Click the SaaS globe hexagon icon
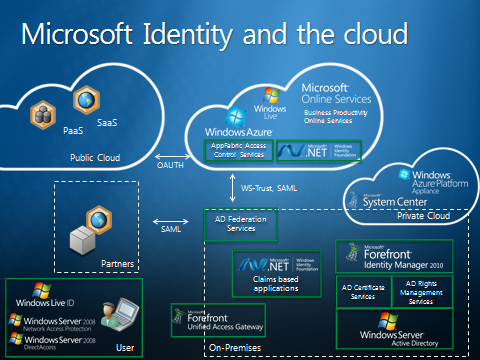 point(87,100)
